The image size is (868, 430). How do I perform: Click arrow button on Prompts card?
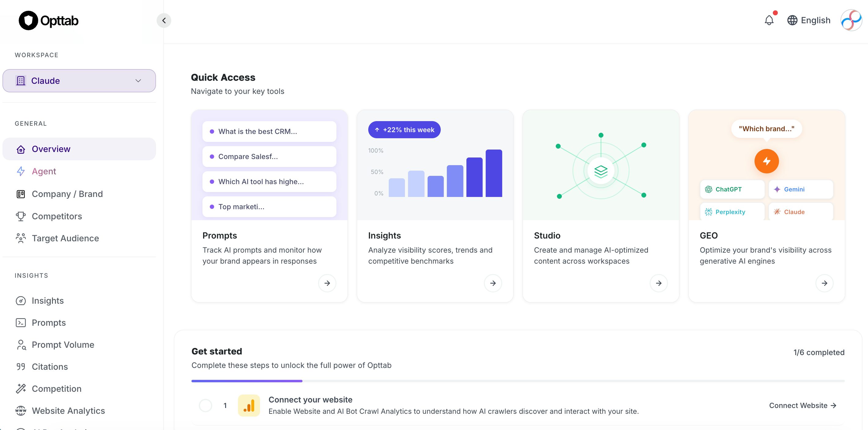pyautogui.click(x=327, y=283)
